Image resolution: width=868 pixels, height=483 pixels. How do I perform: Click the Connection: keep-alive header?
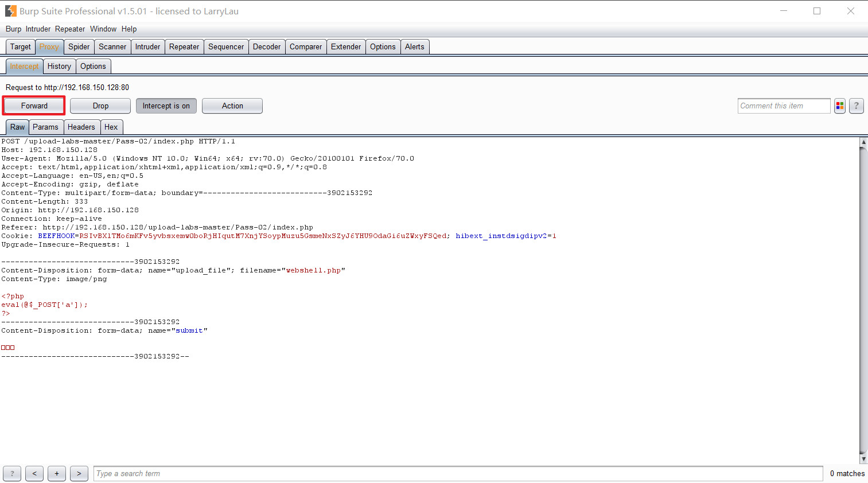(52, 219)
